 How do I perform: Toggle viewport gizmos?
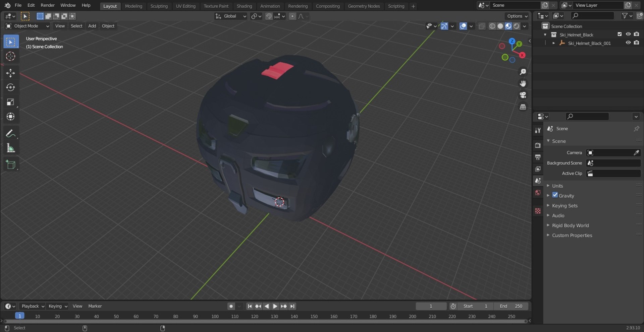(x=444, y=26)
